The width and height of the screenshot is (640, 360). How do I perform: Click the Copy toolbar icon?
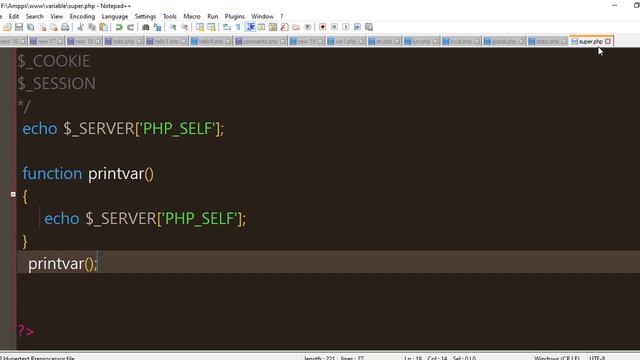click(x=92, y=27)
